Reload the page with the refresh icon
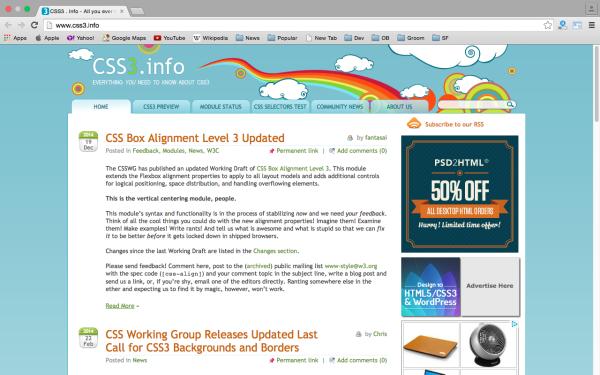Image resolution: width=600 pixels, height=375 pixels. pyautogui.click(x=34, y=25)
